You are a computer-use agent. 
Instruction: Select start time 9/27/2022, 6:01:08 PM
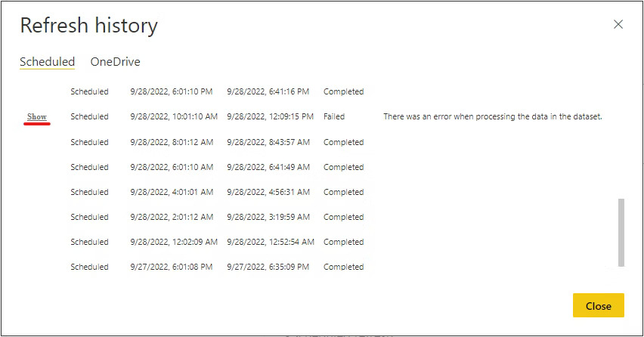coord(171,267)
